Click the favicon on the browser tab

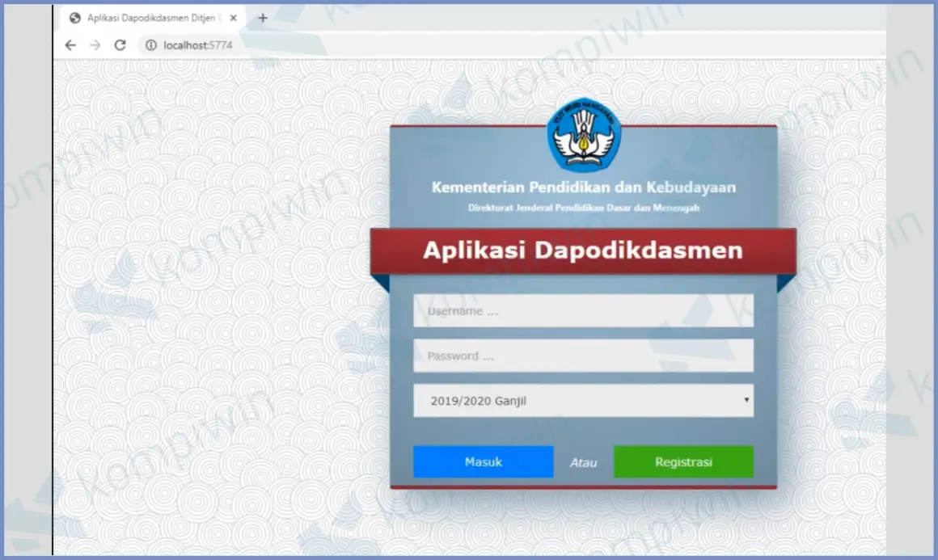coord(74,17)
